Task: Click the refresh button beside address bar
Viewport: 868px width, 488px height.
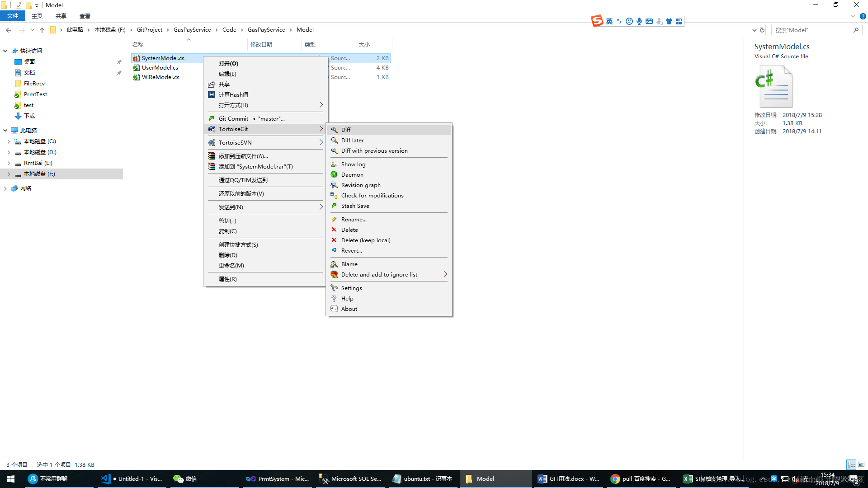Action: pos(762,30)
